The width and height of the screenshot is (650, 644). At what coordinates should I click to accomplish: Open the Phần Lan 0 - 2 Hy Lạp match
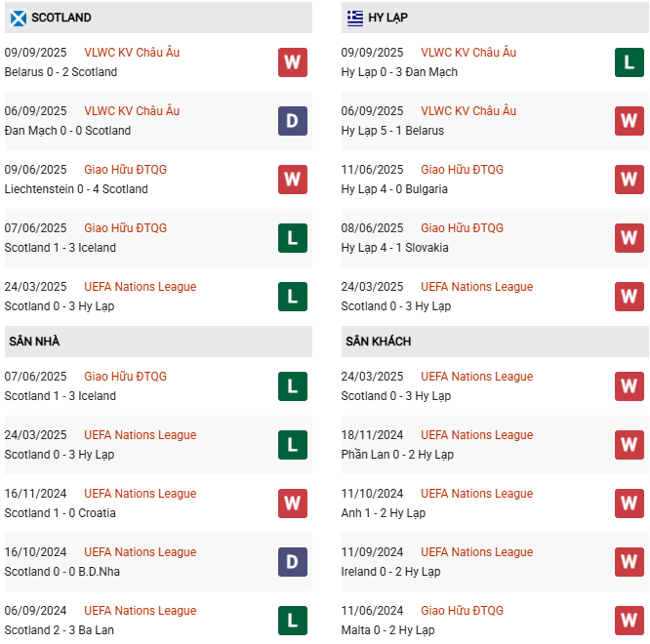click(x=396, y=455)
